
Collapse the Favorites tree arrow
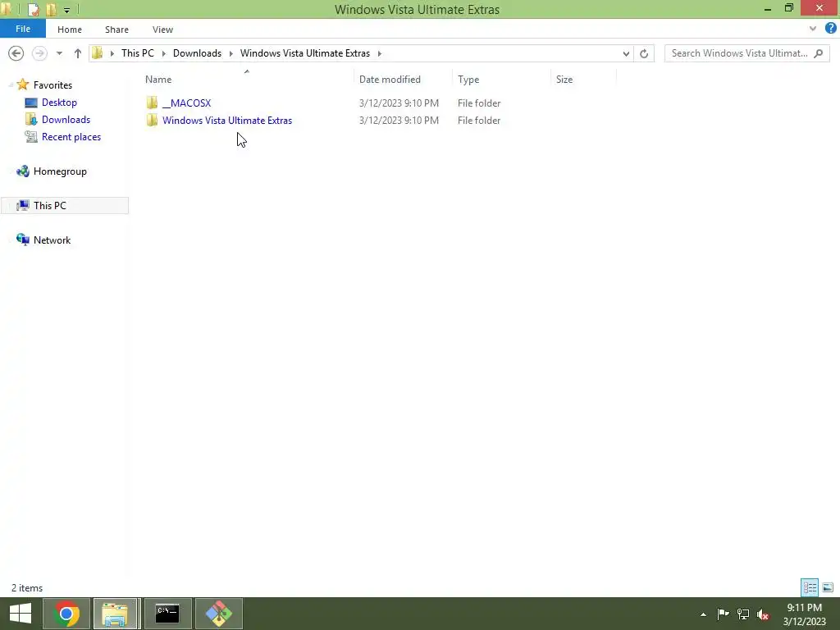[11, 85]
